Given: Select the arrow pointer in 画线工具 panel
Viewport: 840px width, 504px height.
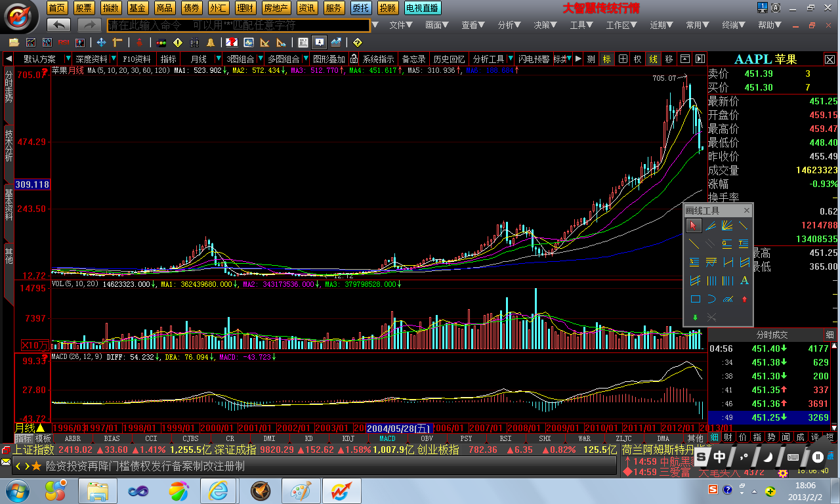Looking at the screenshot, I should pos(694,226).
